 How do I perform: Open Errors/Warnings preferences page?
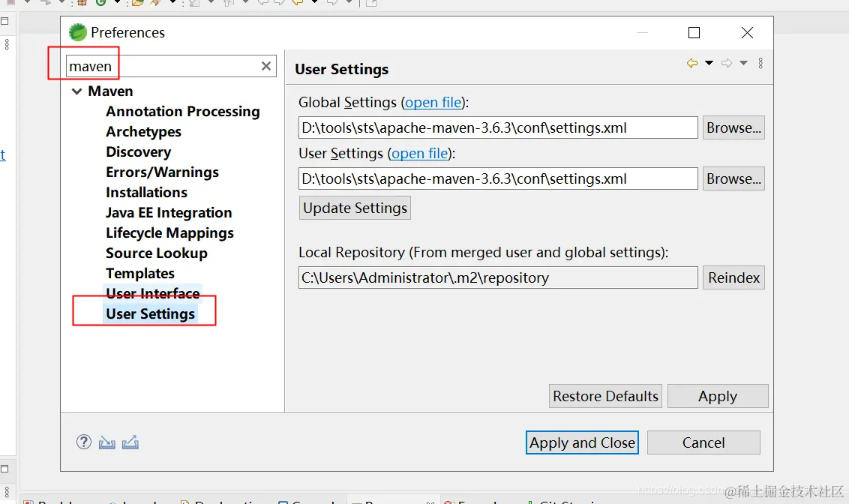click(162, 172)
